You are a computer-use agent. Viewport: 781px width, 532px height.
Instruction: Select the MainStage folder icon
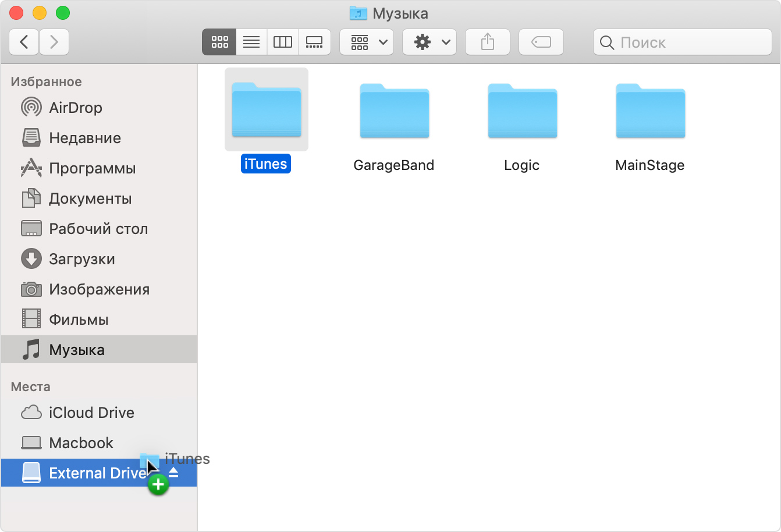651,111
